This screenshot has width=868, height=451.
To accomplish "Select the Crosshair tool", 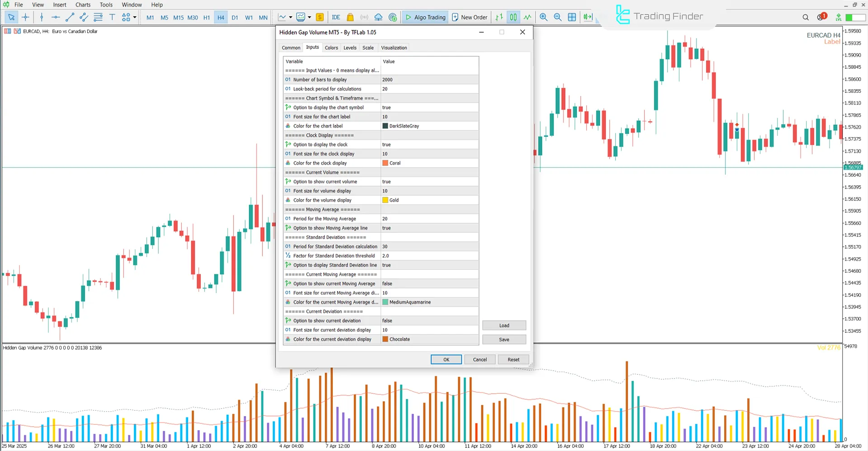I will click(25, 17).
